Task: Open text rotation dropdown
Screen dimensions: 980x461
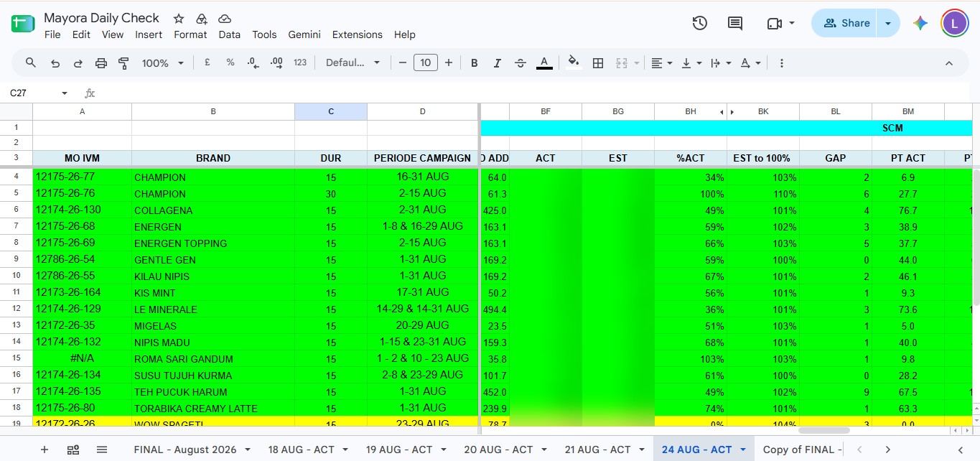Action: click(750, 63)
